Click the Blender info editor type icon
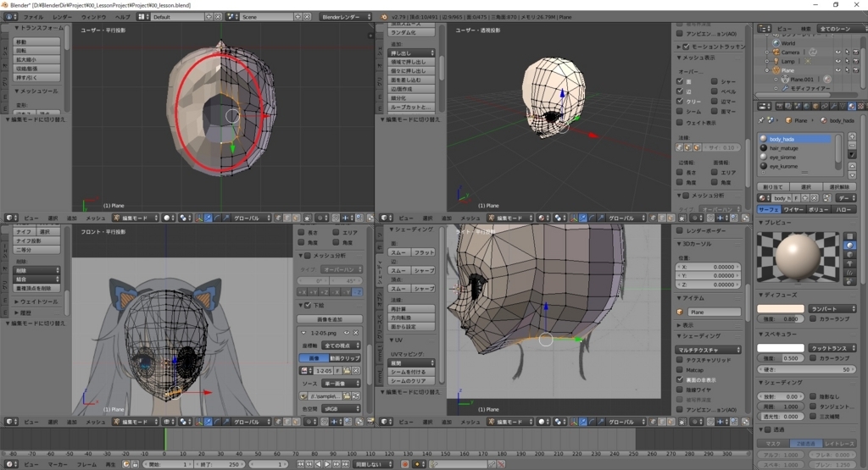This screenshot has height=470, width=868. click(10, 16)
